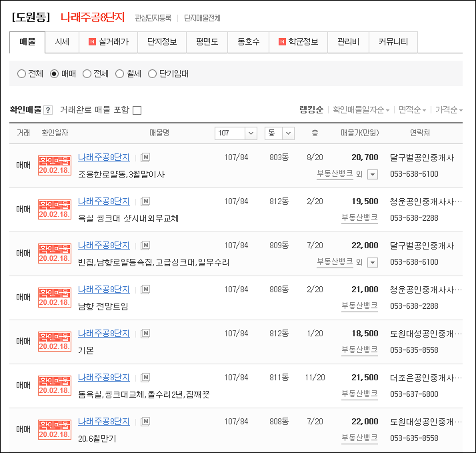Image resolution: width=476 pixels, height=453 pixels.
Task: Select the 전세 radio button
Action: (x=87, y=74)
